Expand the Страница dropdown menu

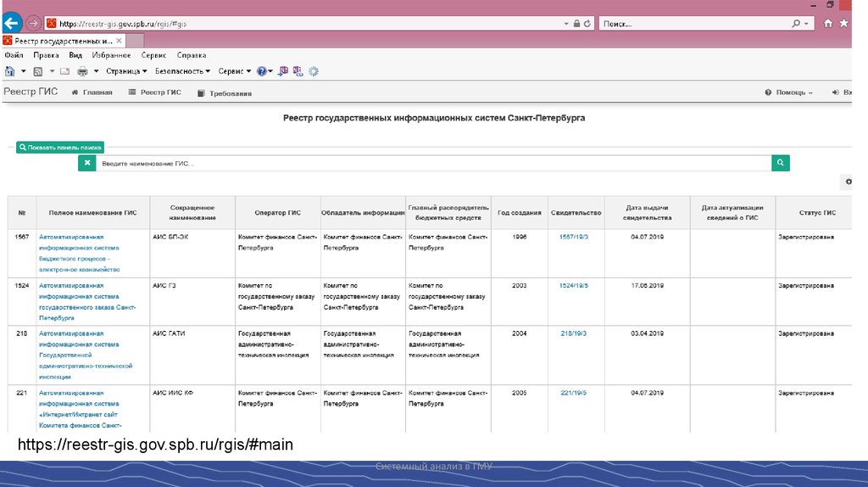(126, 71)
